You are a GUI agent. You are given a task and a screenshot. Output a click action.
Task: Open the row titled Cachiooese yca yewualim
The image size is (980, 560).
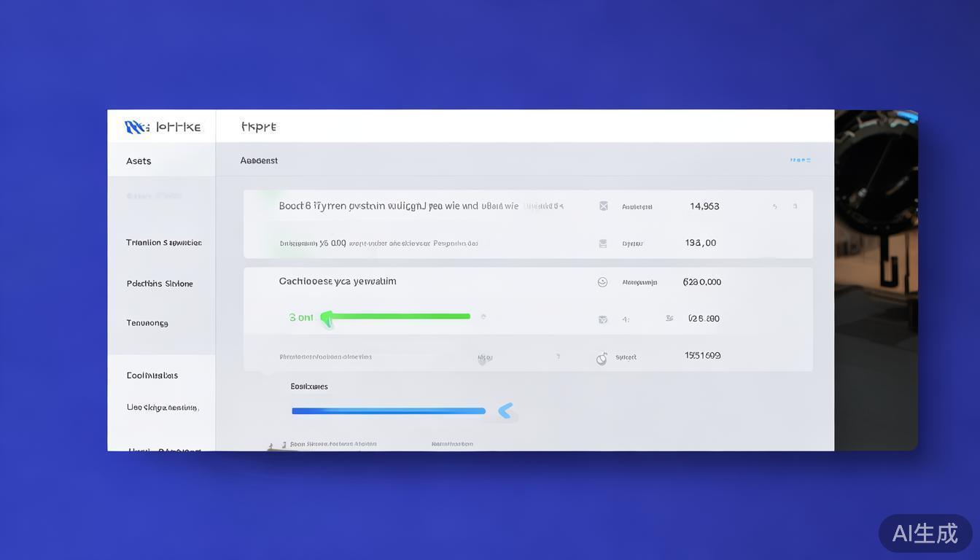(338, 281)
